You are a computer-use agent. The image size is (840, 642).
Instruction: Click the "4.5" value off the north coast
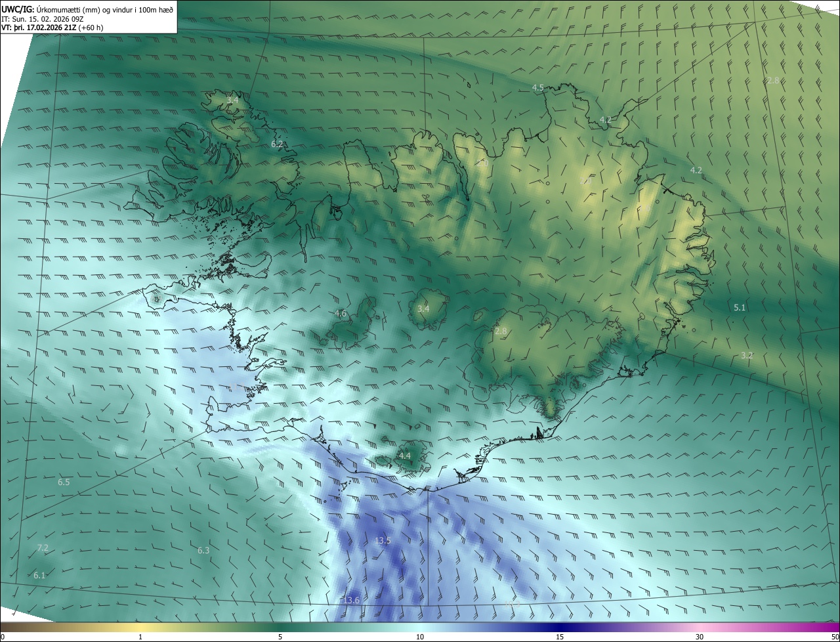[538, 87]
